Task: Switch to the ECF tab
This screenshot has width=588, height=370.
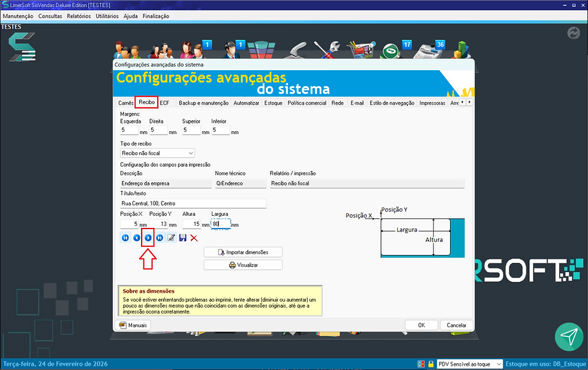Action: tap(164, 103)
